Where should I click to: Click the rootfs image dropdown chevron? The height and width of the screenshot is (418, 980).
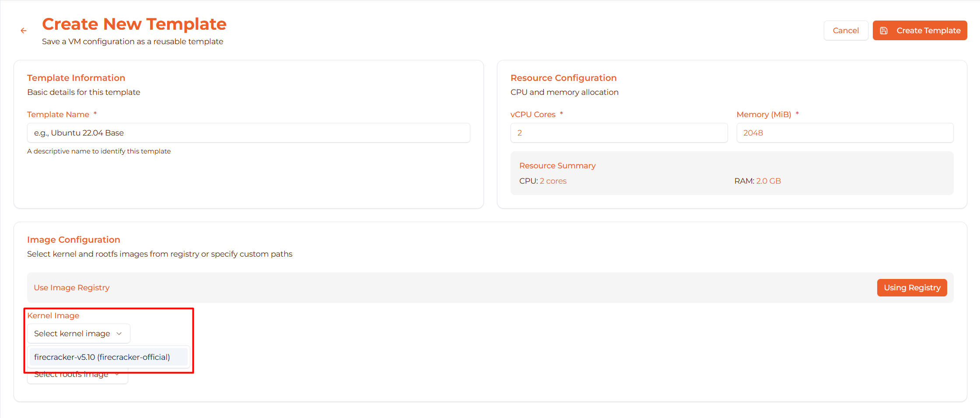117,375
